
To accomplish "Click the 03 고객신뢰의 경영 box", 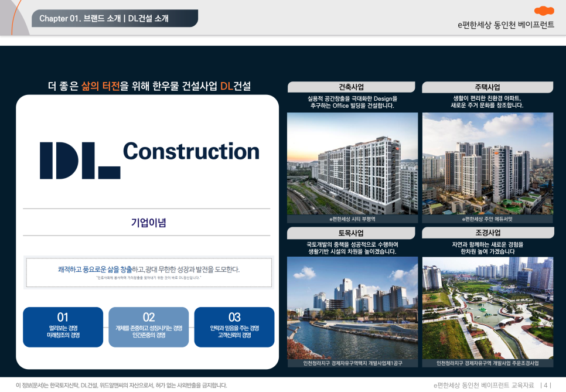I will [x=234, y=327].
